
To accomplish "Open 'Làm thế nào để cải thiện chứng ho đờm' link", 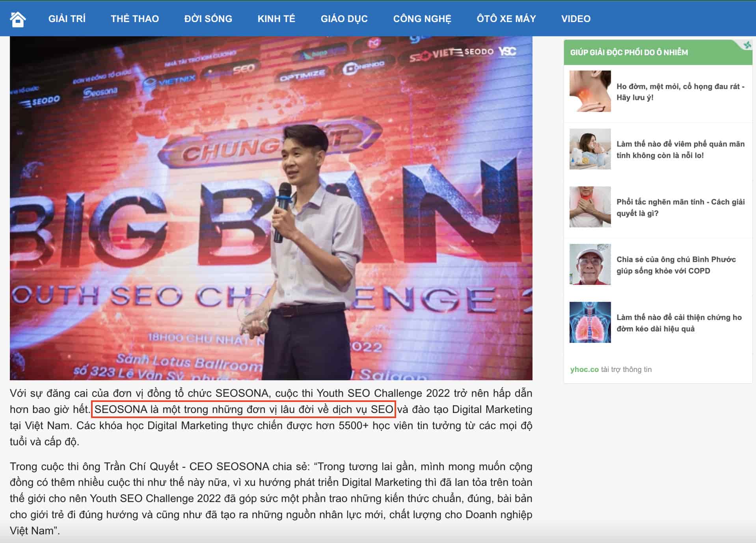I will [x=679, y=323].
